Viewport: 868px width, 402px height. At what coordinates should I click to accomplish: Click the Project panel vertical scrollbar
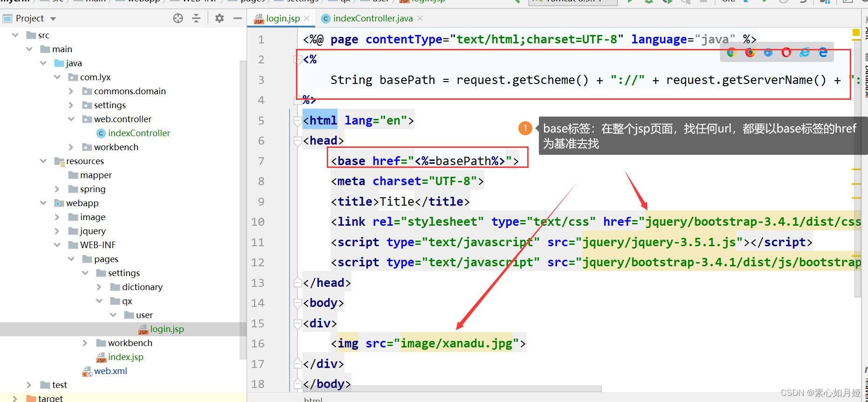tap(243, 210)
